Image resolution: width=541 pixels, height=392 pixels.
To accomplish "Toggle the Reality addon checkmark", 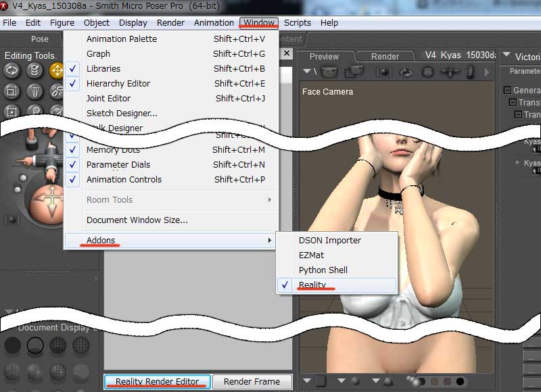I will click(x=285, y=285).
